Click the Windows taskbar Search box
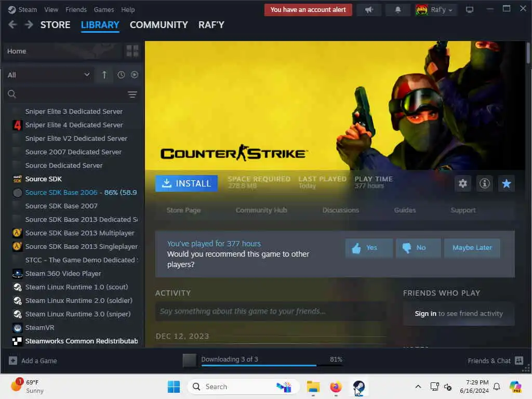532x399 pixels. coord(243,387)
